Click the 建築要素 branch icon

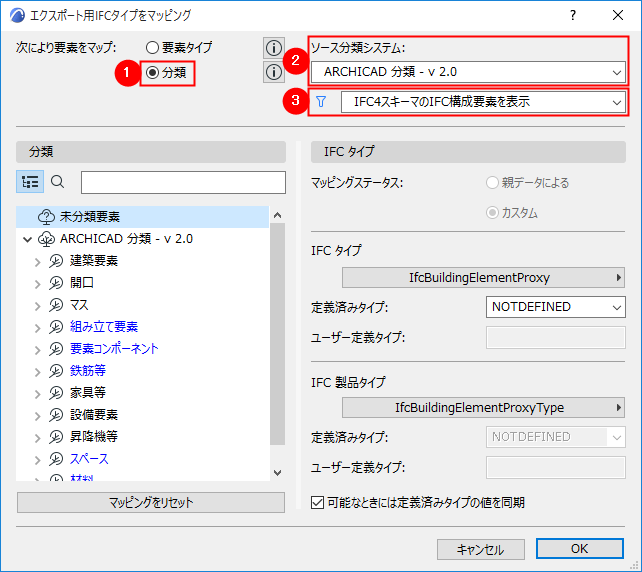click(x=56, y=261)
